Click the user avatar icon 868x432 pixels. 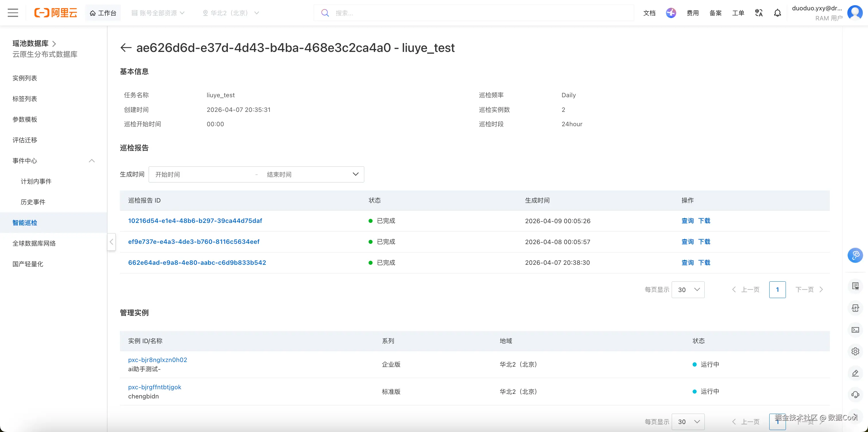[x=855, y=13]
